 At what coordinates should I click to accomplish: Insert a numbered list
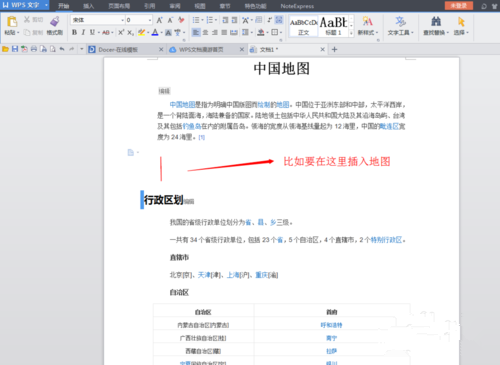(x=209, y=20)
